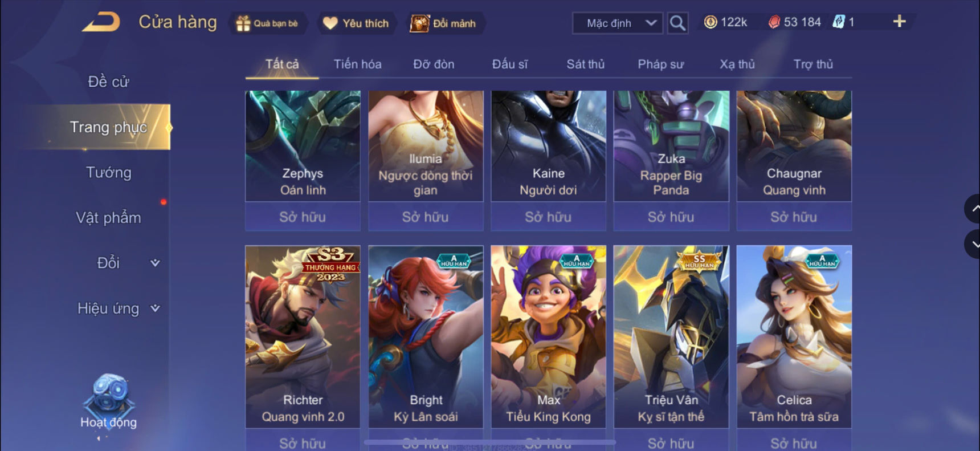Open the Mặc định sort dropdown
This screenshot has width=980, height=451.
618,23
